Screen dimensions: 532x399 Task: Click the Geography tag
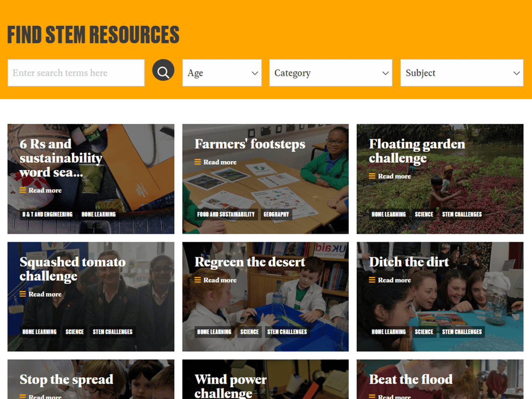pyautogui.click(x=276, y=215)
